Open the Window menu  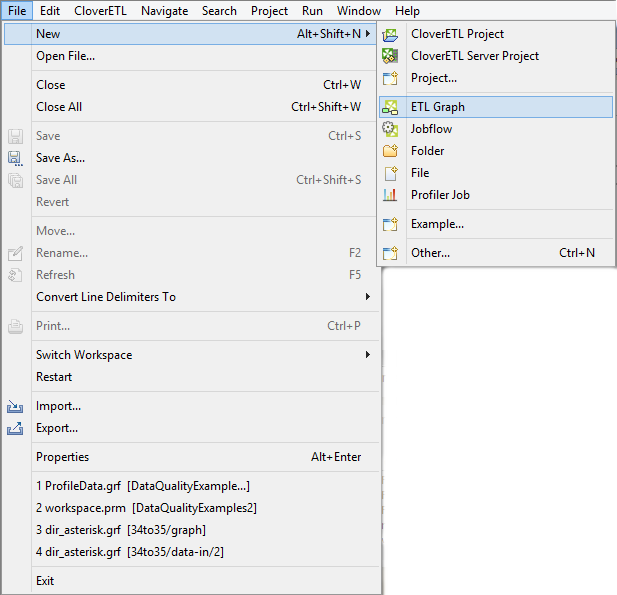pos(359,11)
